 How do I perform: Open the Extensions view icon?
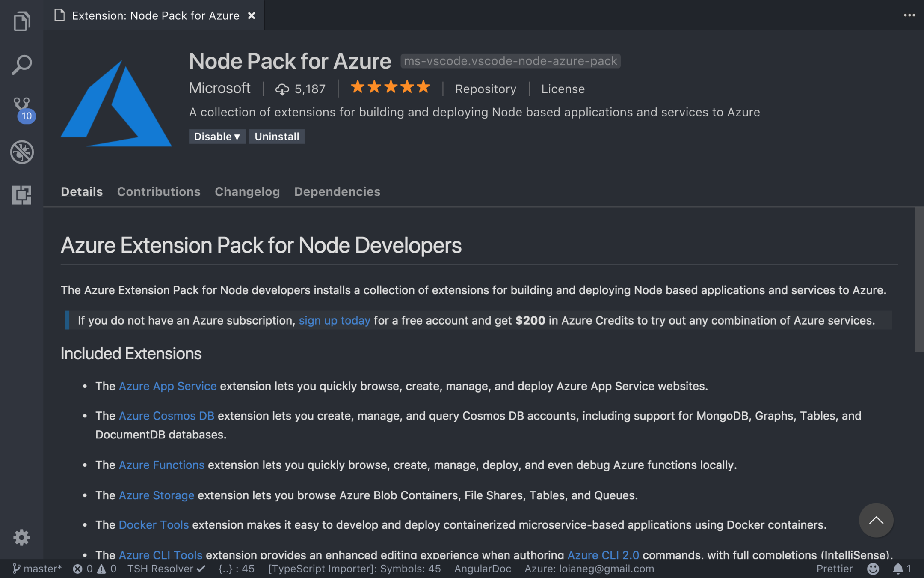(x=21, y=195)
